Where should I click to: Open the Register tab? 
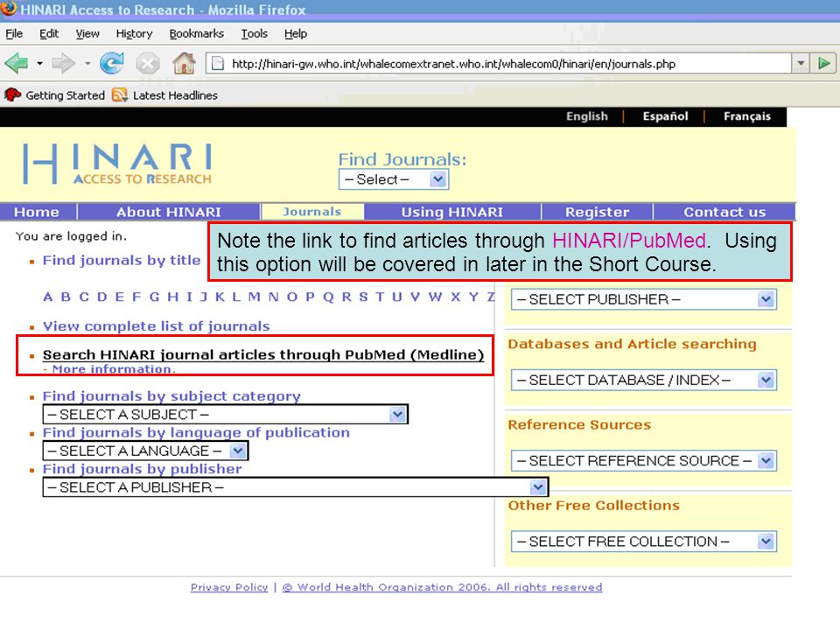coord(598,212)
